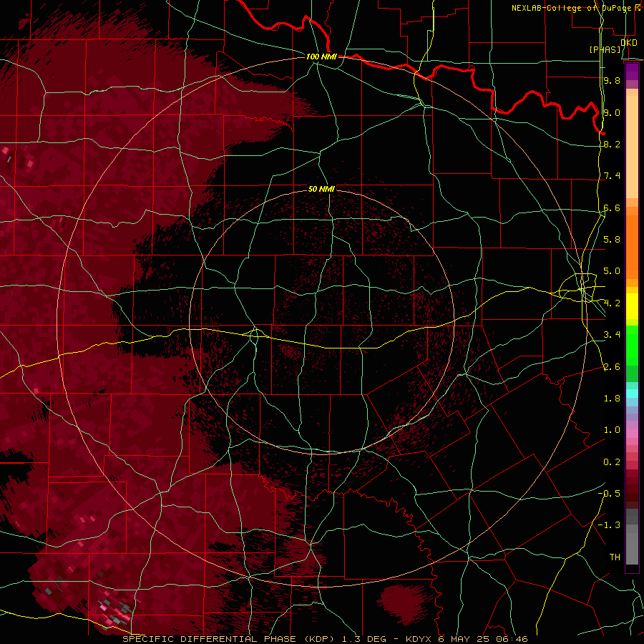The width and height of the screenshot is (644, 644).
Task: Click the 1.8 legend value
Action: (612, 399)
